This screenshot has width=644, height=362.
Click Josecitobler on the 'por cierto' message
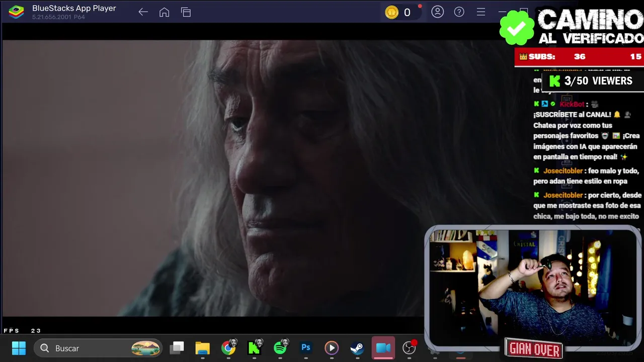(x=563, y=195)
